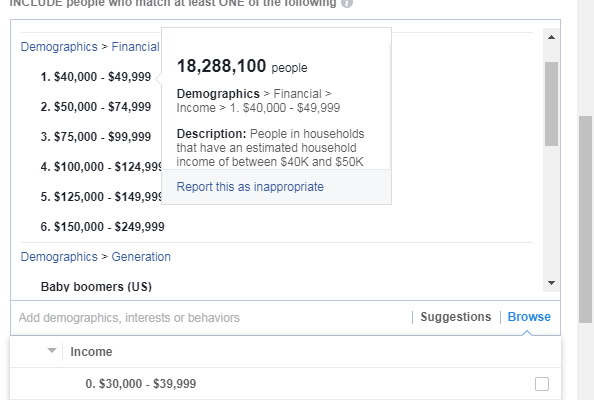Click the Demographics link above income list
Viewport: 594px width, 400px height.
point(59,47)
